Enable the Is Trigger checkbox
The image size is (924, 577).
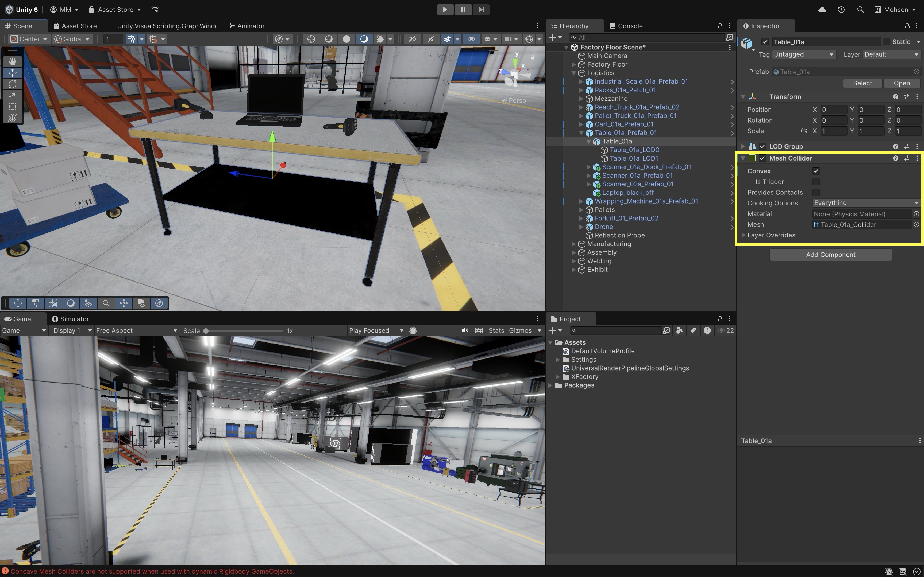pos(816,182)
